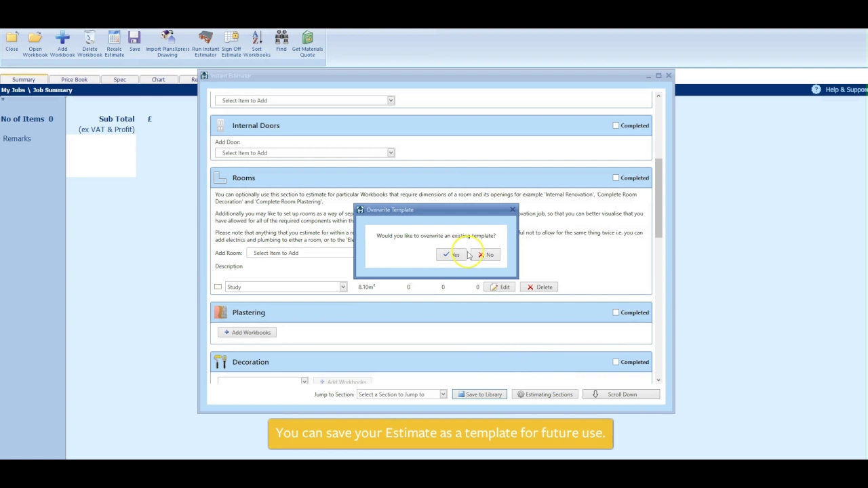The image size is (868, 488).
Task: Confirm overwrite with Yes button
Action: tap(452, 255)
